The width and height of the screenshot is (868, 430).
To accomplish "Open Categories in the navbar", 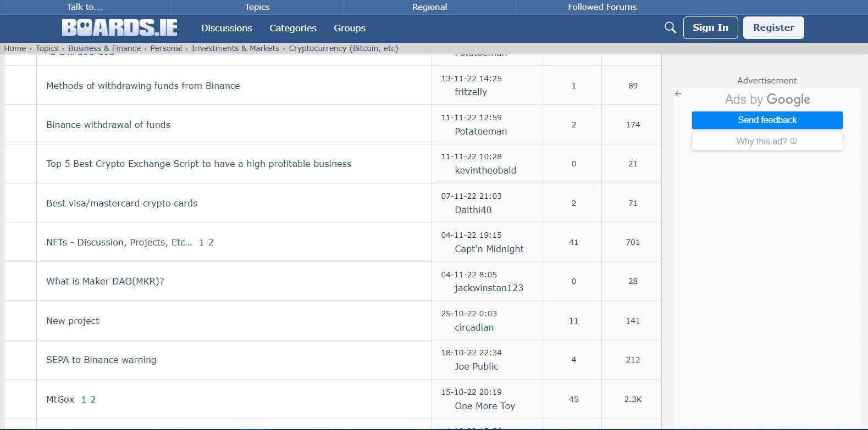I will 293,28.
